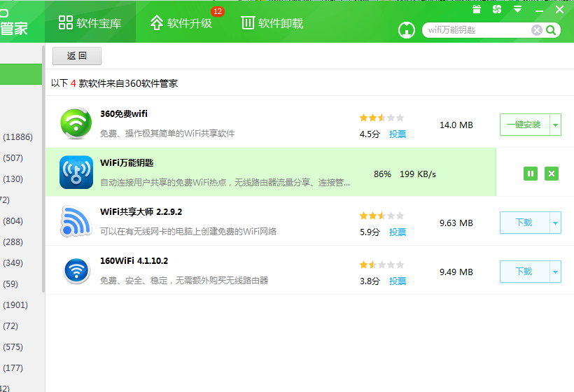Screen dimensions: 574x392
Task: Click the 86% download progress text
Action: [x=382, y=174]
